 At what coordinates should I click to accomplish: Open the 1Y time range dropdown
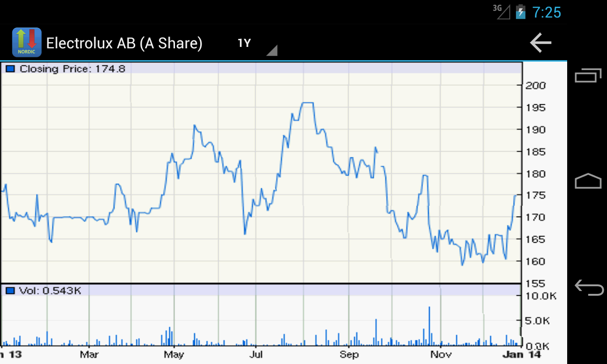tap(257, 44)
